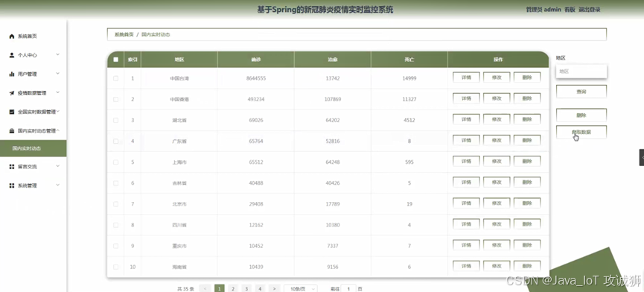Click the grid icon for 留言交流

[11, 167]
